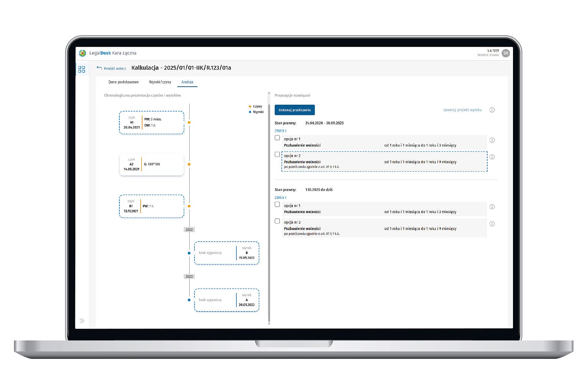Collapse the second ZBIEG I section
The height and width of the screenshot is (392, 588).
[x=280, y=198]
